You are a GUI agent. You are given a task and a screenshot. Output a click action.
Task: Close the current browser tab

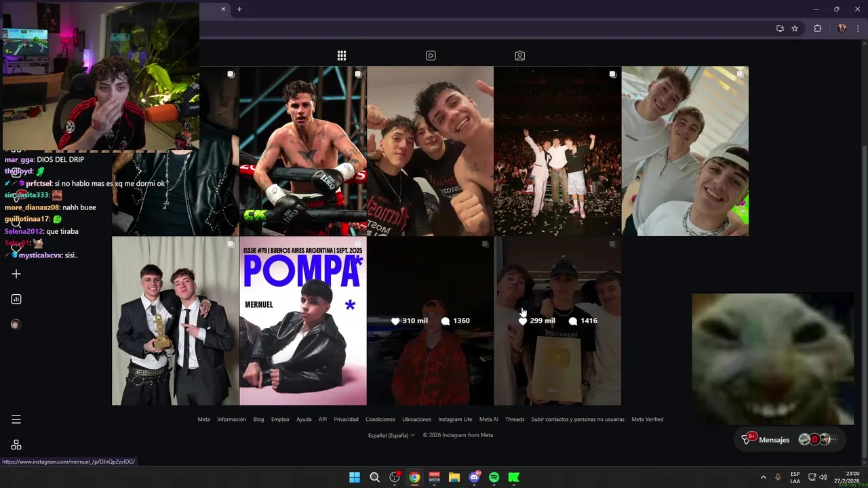pyautogui.click(x=223, y=9)
